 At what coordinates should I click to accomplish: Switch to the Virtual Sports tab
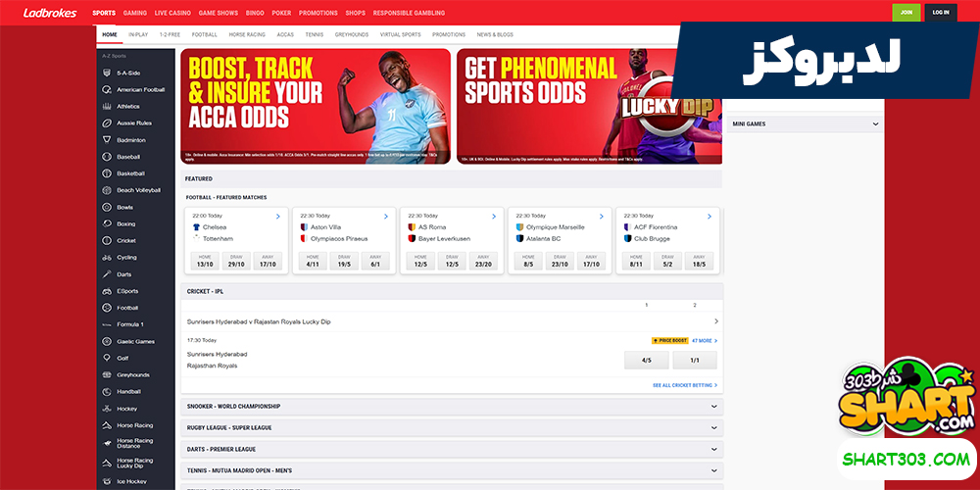tap(400, 34)
